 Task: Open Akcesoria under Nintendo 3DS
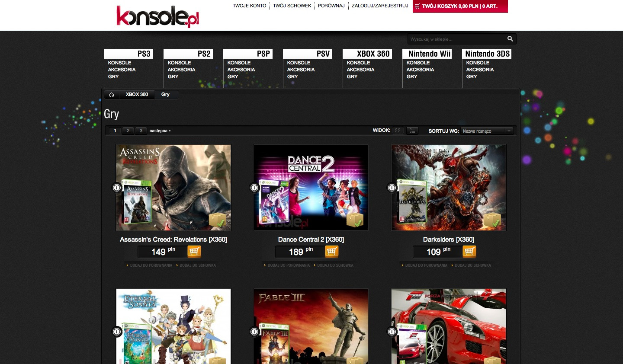480,70
